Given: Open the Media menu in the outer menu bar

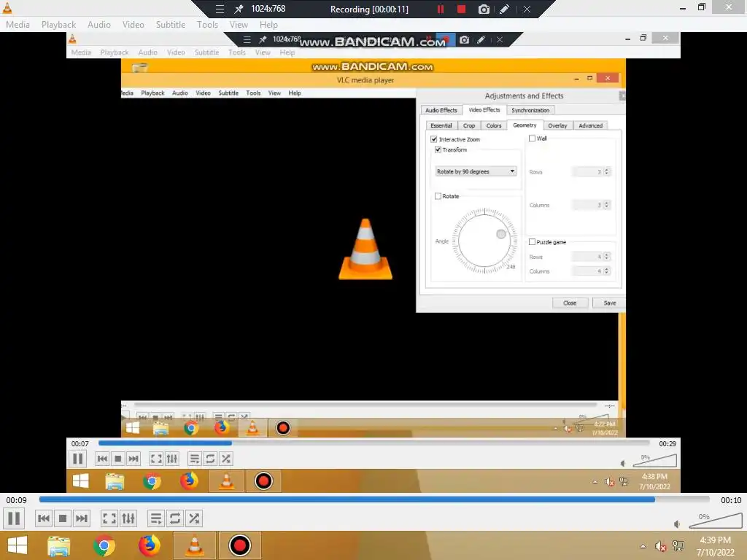Looking at the screenshot, I should [18, 25].
